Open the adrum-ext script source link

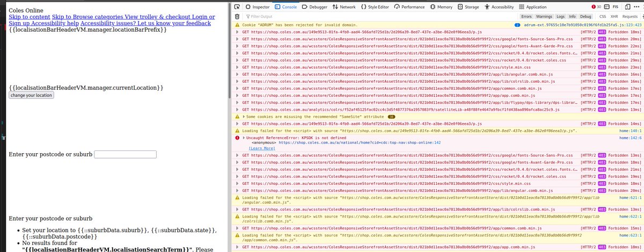point(582,25)
